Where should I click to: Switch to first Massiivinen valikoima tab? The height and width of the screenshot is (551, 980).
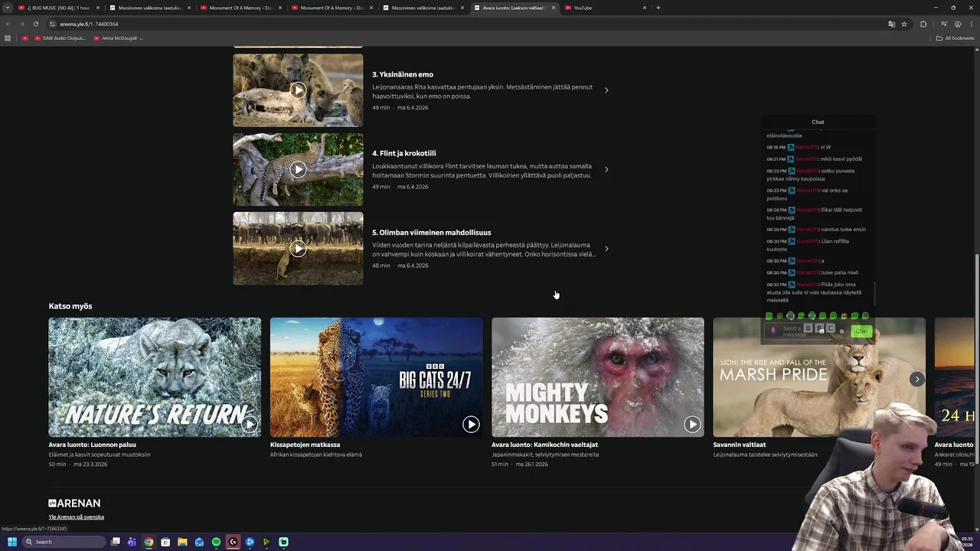pyautogui.click(x=149, y=8)
